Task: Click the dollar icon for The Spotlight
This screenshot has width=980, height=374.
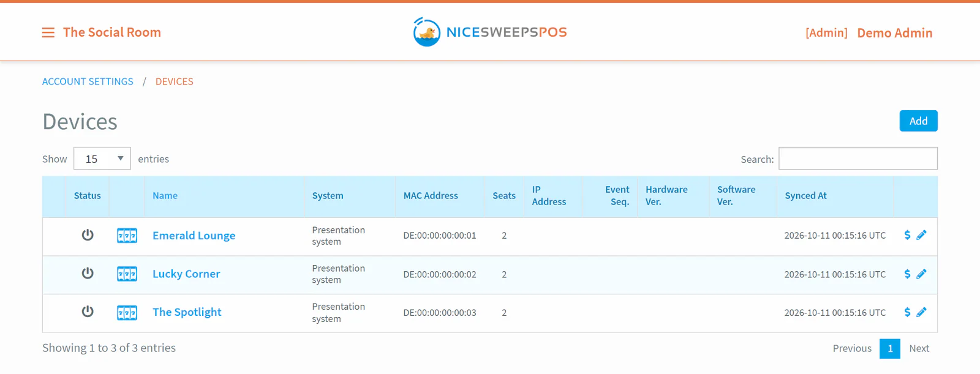Action: click(x=907, y=312)
